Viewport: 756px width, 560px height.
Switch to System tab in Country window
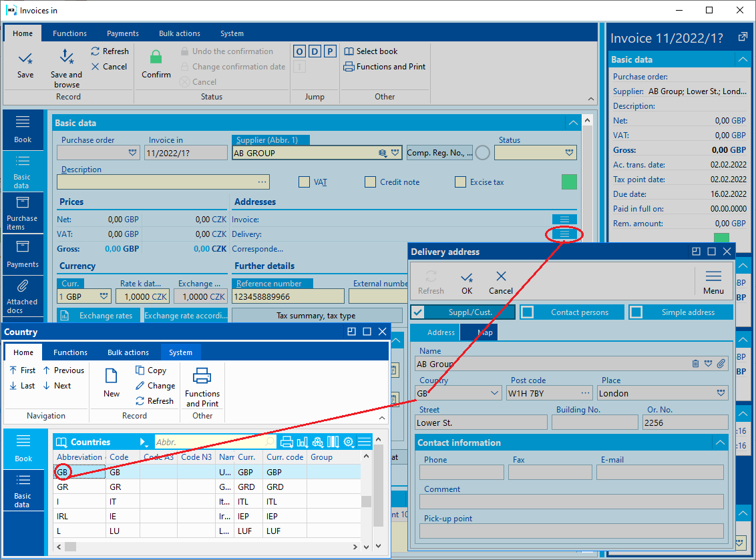pos(180,352)
